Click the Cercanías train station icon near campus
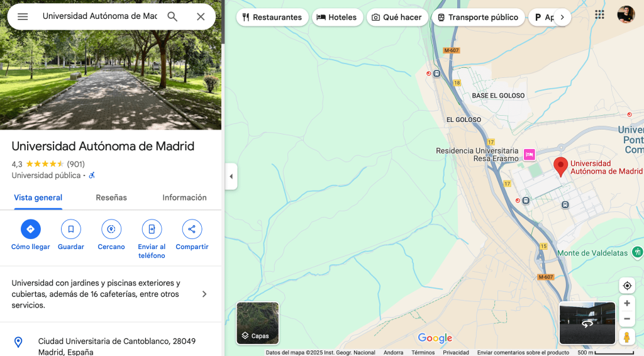 (526, 201)
